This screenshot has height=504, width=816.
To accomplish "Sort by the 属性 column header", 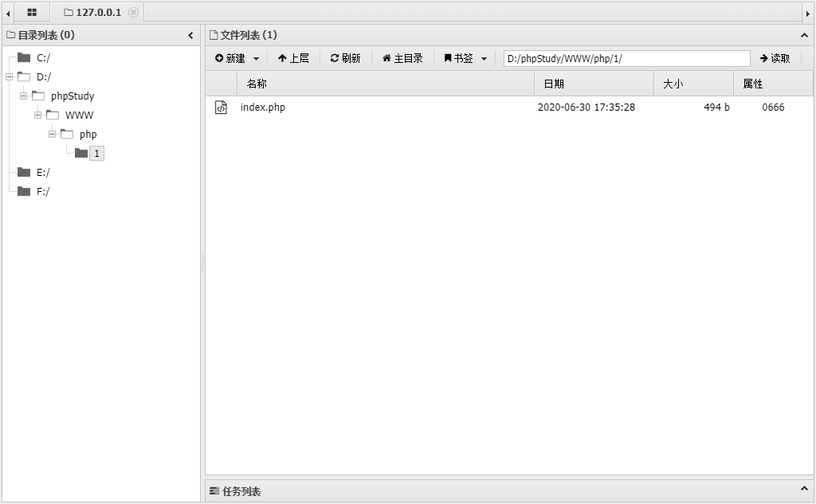I will pos(773,84).
